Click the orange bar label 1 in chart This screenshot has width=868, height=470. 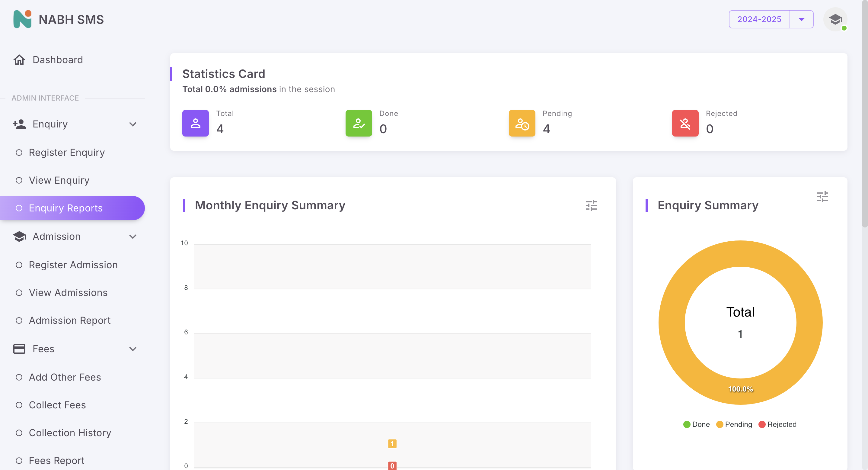point(392,444)
